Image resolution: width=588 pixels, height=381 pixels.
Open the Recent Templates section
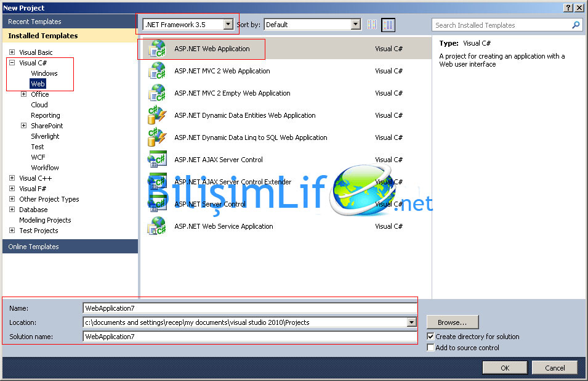(70, 22)
